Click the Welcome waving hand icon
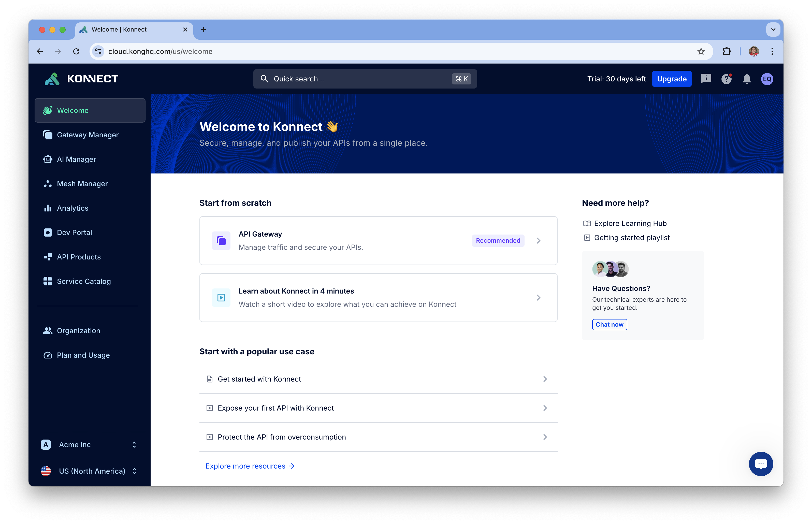This screenshot has height=524, width=812. [x=48, y=110]
